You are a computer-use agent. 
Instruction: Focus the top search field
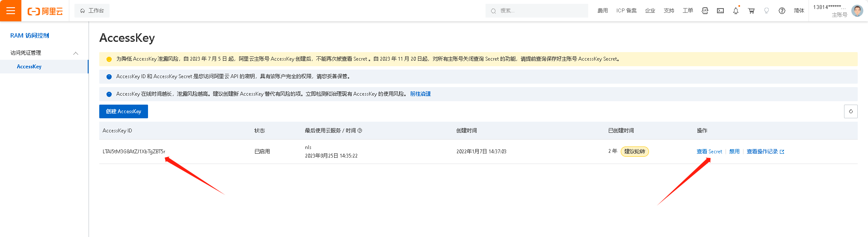click(537, 11)
